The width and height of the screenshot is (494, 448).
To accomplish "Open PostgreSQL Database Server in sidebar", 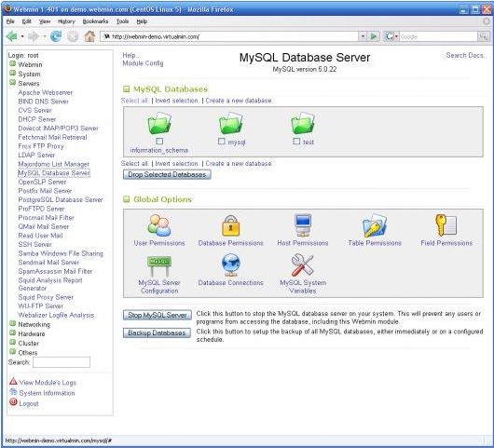I will (x=61, y=199).
